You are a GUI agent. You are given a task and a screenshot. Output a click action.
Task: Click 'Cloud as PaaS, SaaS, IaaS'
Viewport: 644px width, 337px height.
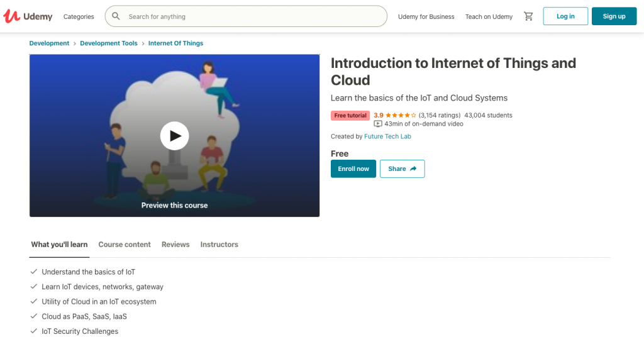pos(84,316)
